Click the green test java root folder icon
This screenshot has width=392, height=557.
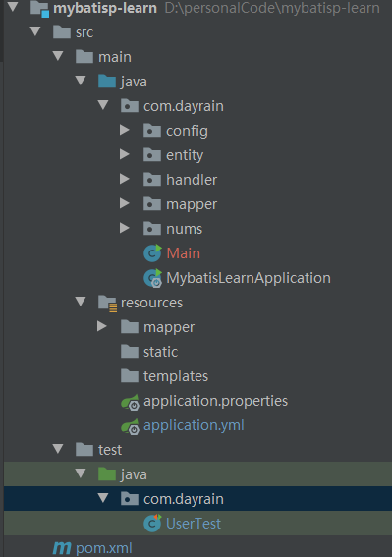point(107,474)
